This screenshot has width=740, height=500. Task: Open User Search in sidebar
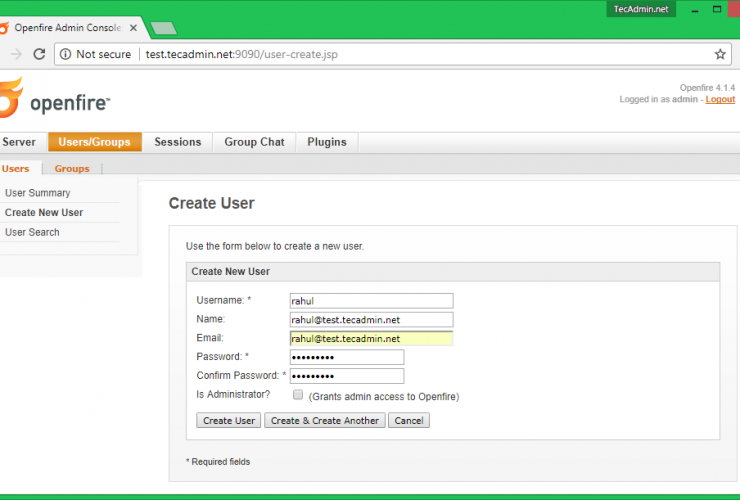click(x=32, y=232)
